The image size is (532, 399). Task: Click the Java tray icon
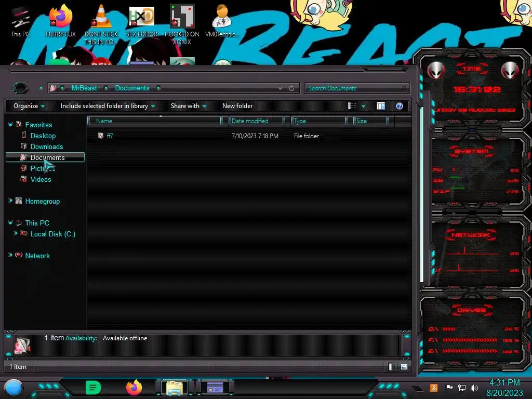tap(433, 388)
